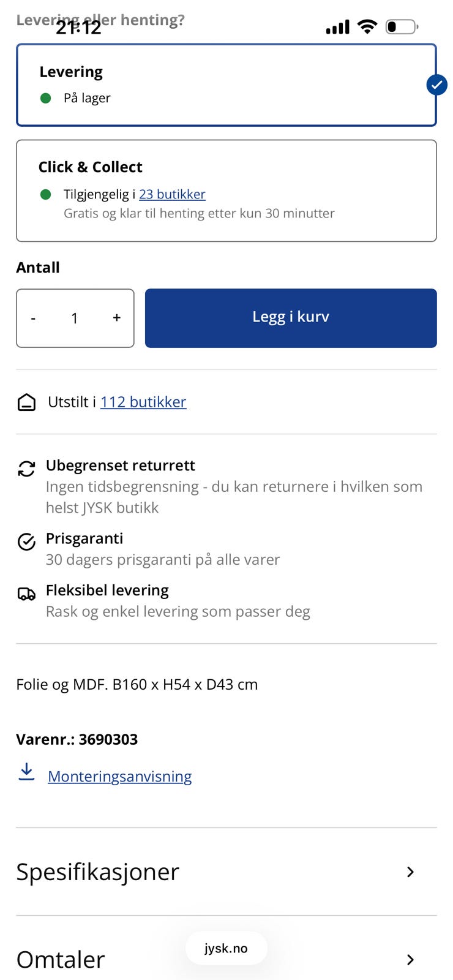453x980 pixels.
Task: Open the 23 butikker link
Action: pos(172,194)
